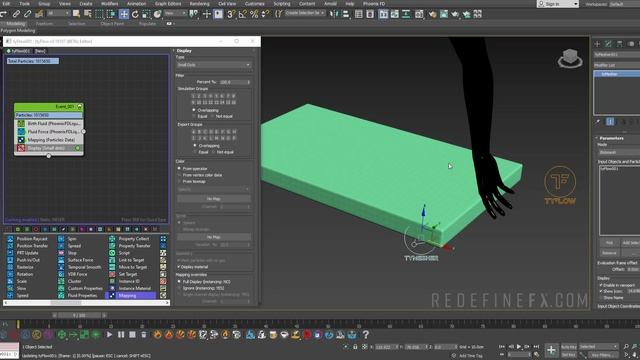
Task: Toggle the 3D Snaps button
Action: tap(231, 14)
